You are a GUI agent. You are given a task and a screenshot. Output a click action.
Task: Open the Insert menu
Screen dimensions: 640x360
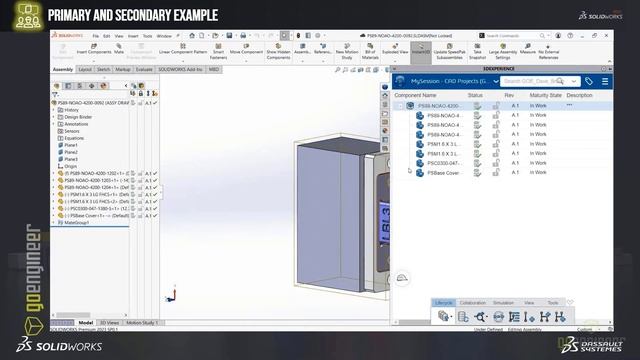(133, 36)
